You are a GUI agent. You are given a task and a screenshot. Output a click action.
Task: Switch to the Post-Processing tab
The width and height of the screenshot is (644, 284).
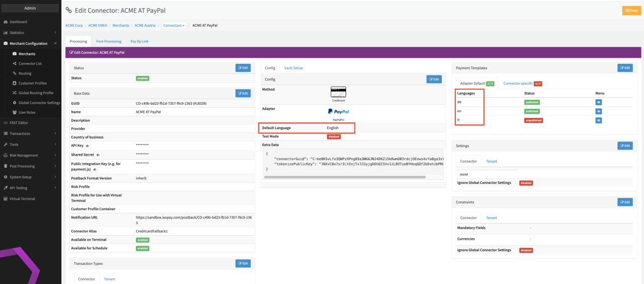tap(109, 41)
